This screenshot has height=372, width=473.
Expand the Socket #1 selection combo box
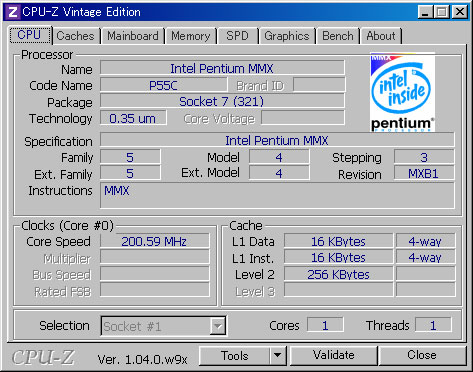(218, 325)
